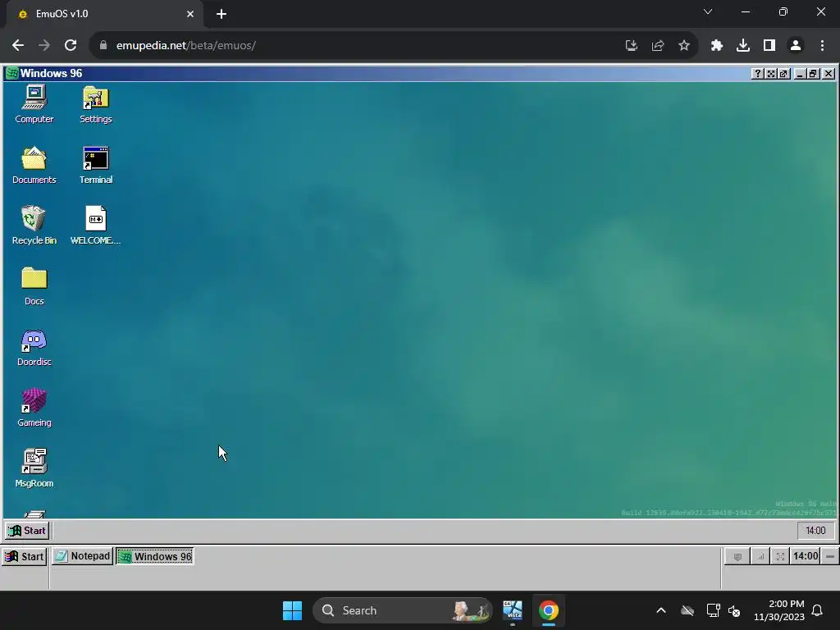Image resolution: width=840 pixels, height=630 pixels.
Task: Select the Recycle Bin icon
Action: point(34,226)
